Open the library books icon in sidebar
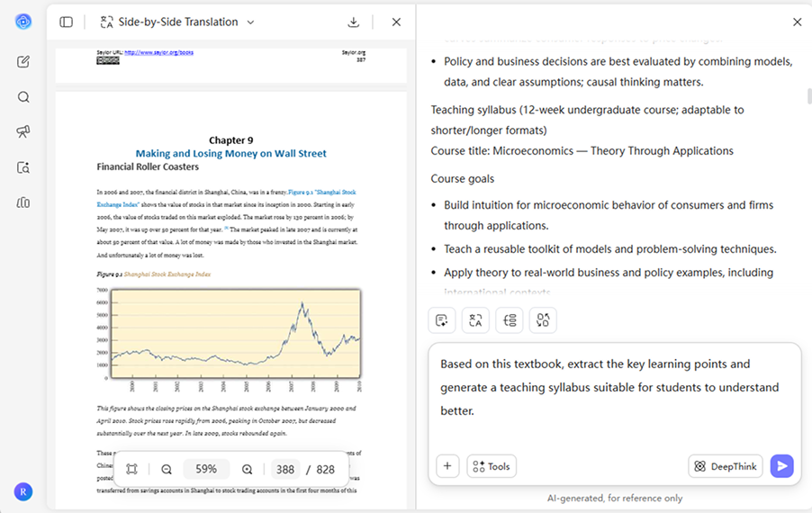This screenshot has width=812, height=513. pyautogui.click(x=23, y=202)
